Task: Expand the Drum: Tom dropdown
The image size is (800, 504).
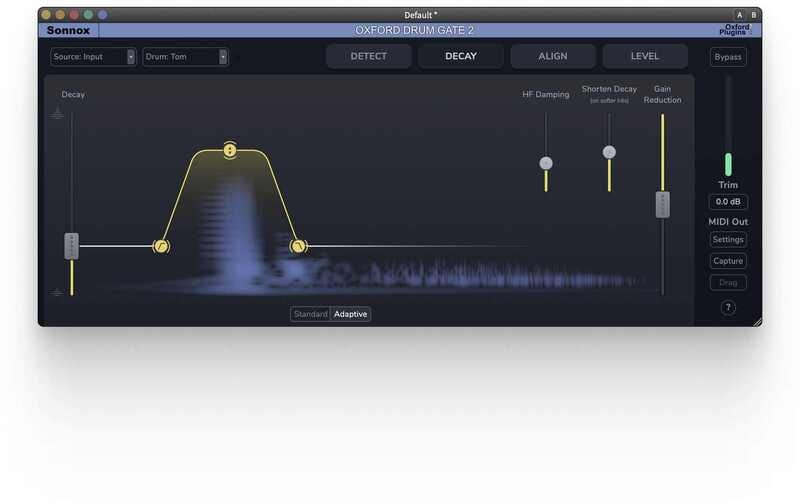Action: (x=185, y=57)
